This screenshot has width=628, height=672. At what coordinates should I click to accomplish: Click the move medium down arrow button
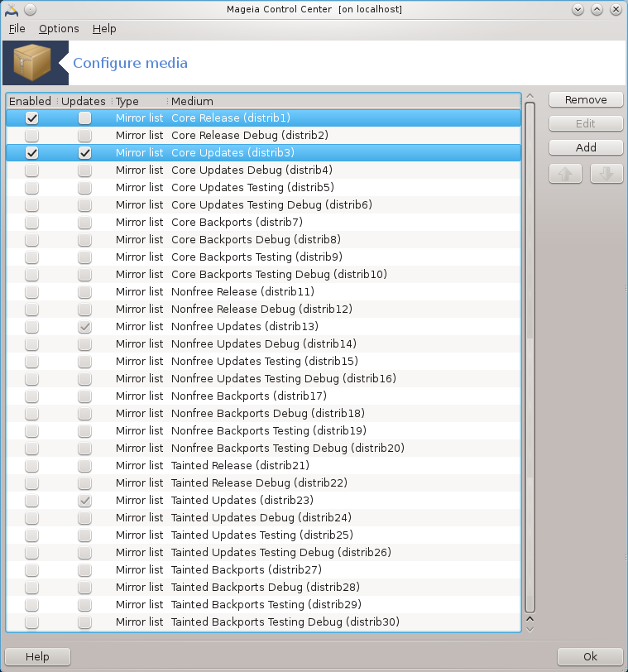[606, 174]
